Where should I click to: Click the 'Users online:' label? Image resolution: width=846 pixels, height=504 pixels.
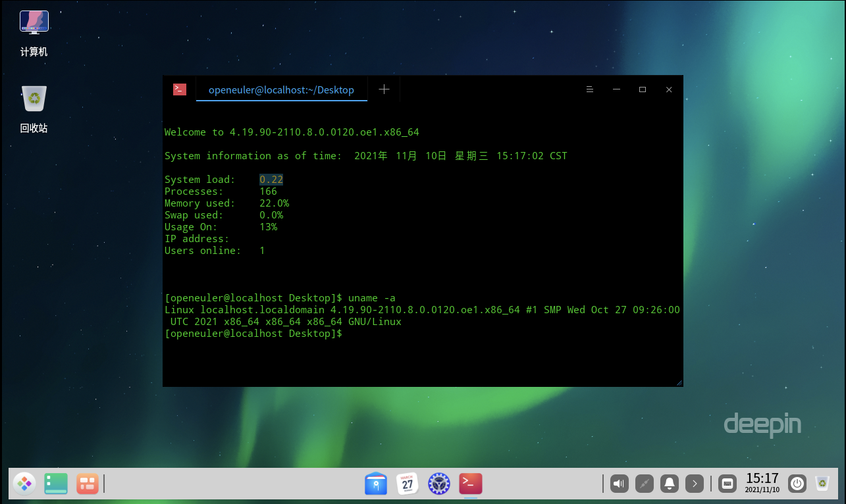(x=203, y=251)
